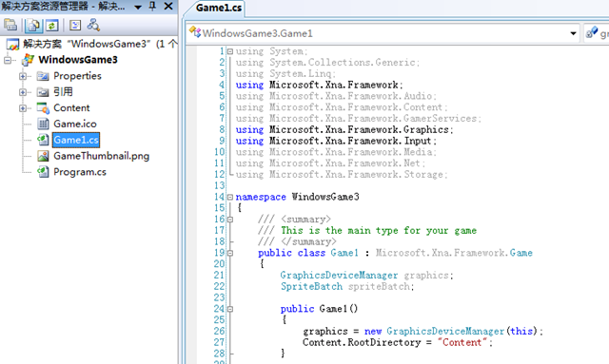Viewport: 609px width, 364px height.
Task: Close the Solution Explorer panel
Action: tap(168, 7)
